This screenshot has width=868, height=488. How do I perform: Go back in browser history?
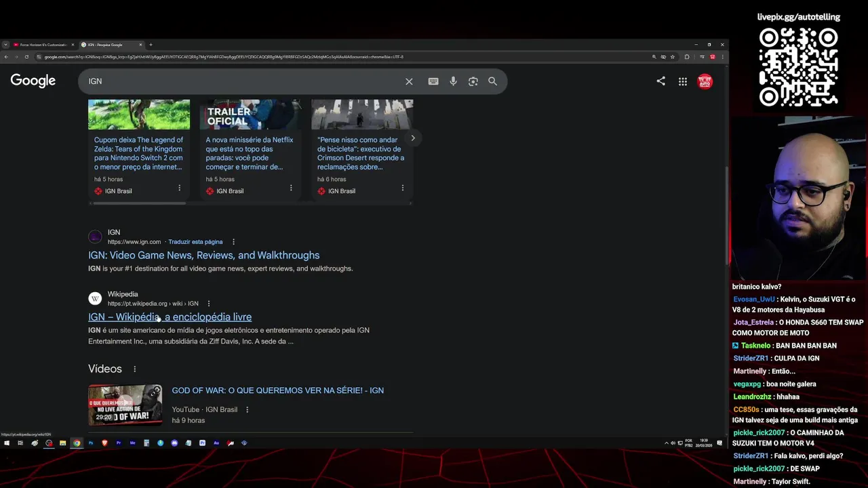coord(6,57)
